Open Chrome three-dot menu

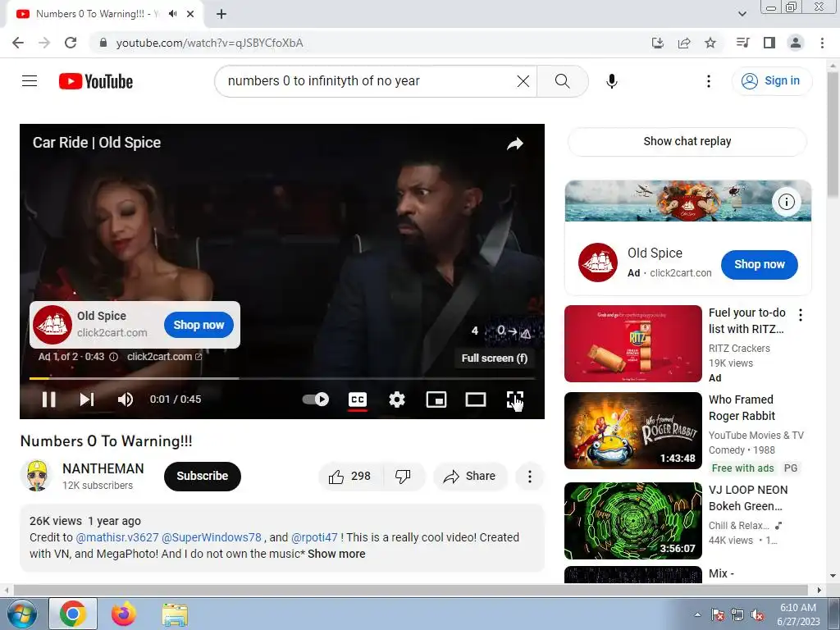[x=822, y=43]
